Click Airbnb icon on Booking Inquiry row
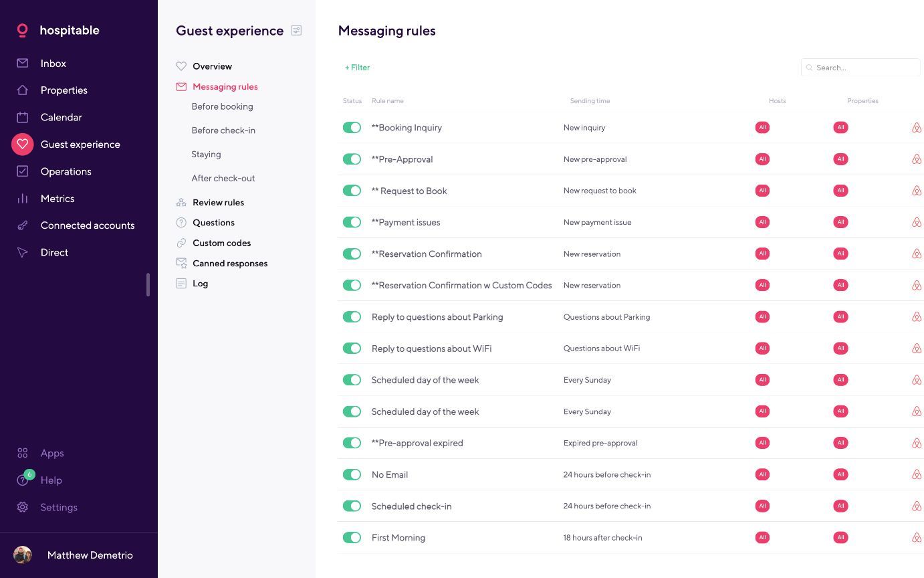 (917, 128)
